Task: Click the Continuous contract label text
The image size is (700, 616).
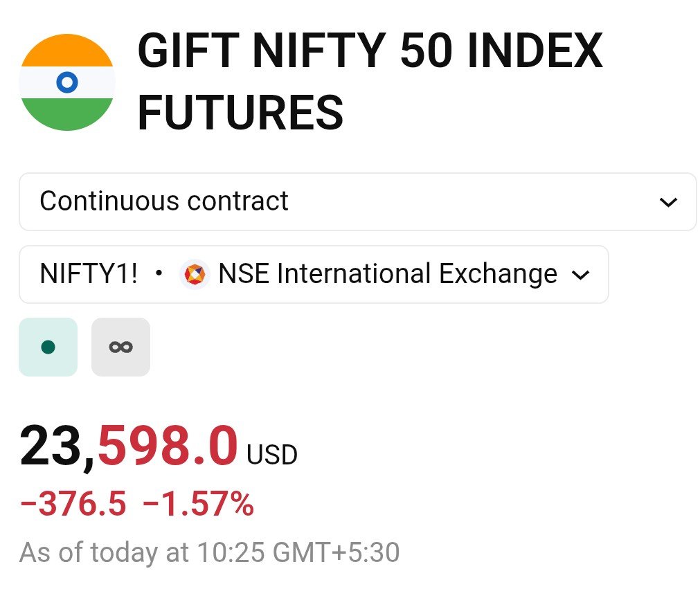Action: [164, 201]
